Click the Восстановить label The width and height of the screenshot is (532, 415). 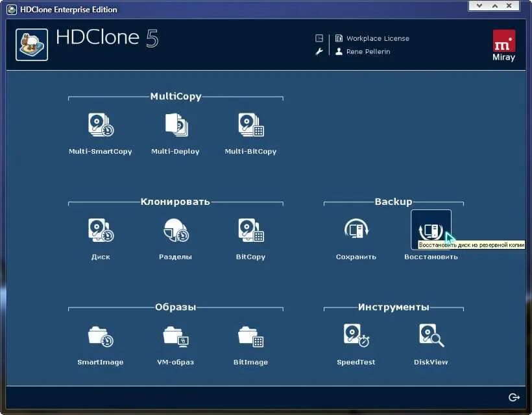point(431,257)
